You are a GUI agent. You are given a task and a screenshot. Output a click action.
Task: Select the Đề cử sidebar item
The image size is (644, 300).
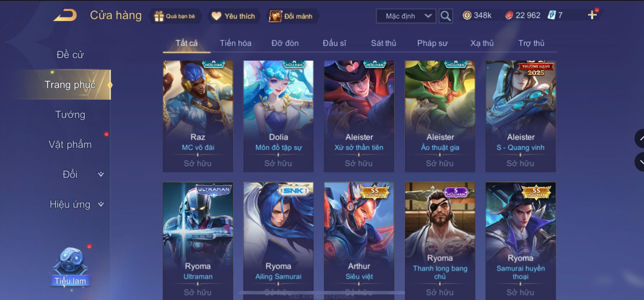coord(70,55)
